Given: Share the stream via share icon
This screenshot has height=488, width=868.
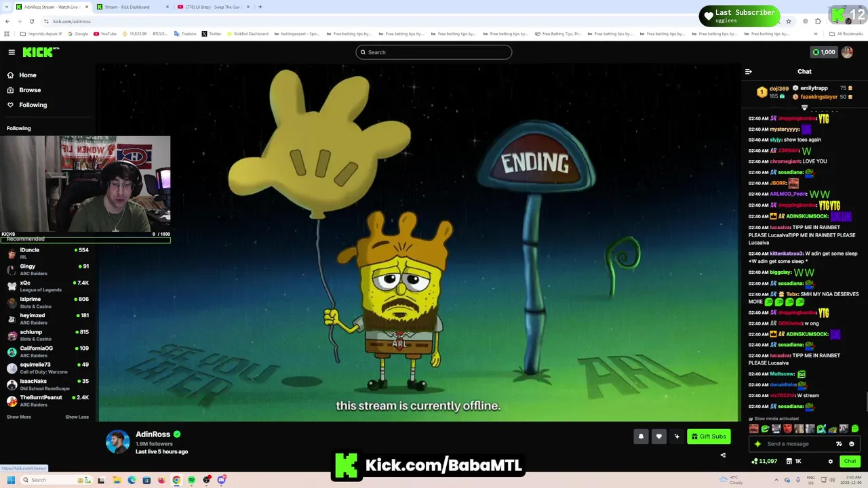Looking at the screenshot, I should pos(723,455).
